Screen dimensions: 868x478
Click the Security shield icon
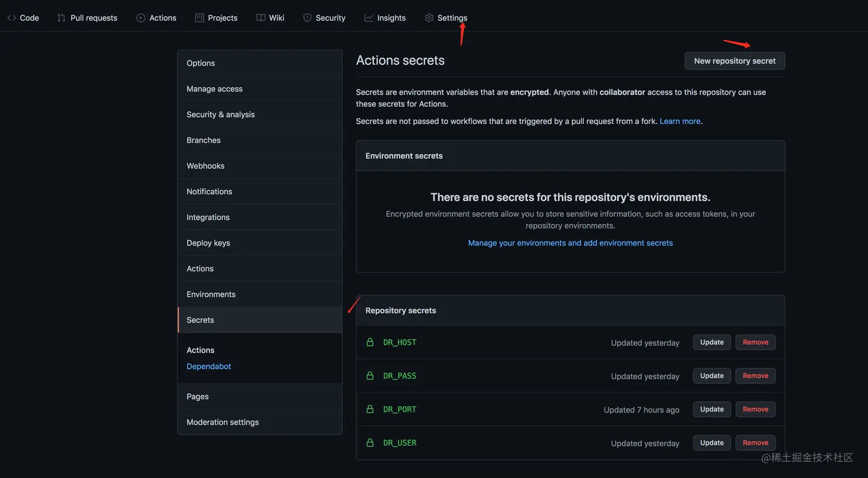(x=307, y=18)
